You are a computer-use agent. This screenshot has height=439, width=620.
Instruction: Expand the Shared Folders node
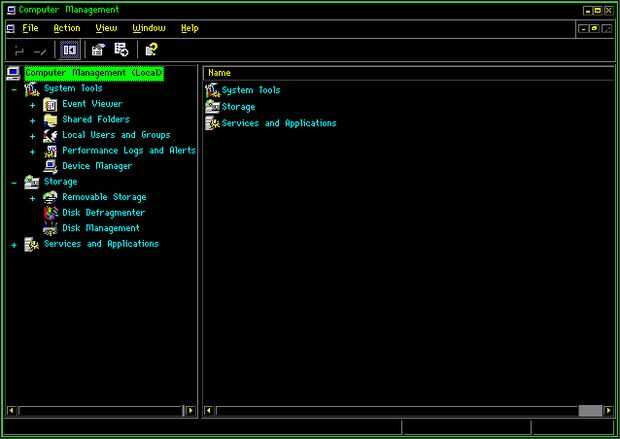tap(32, 121)
